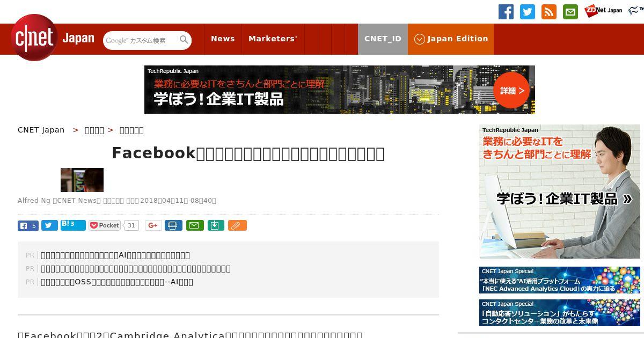Bookmark with the Hatena B! button
This screenshot has width=644, height=338.
click(73, 225)
